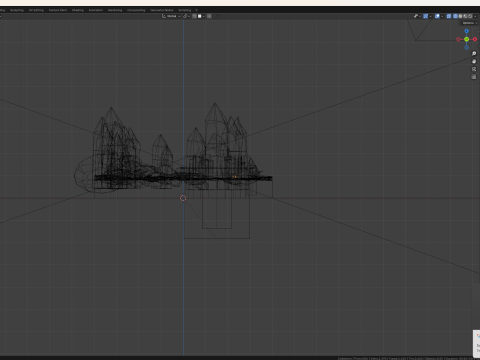Image resolution: width=480 pixels, height=360 pixels.
Task: Select material preview shading
Action: (465, 16)
